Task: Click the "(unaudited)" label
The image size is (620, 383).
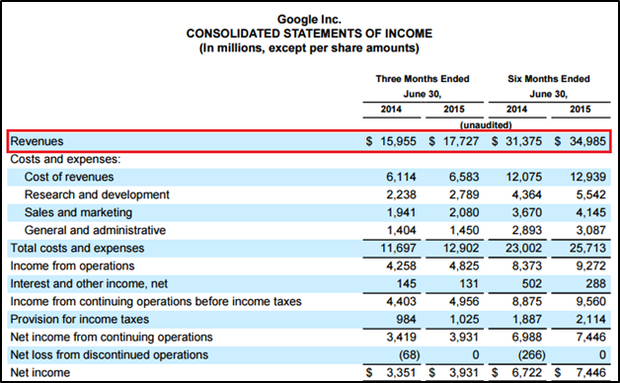Action: 486,125
